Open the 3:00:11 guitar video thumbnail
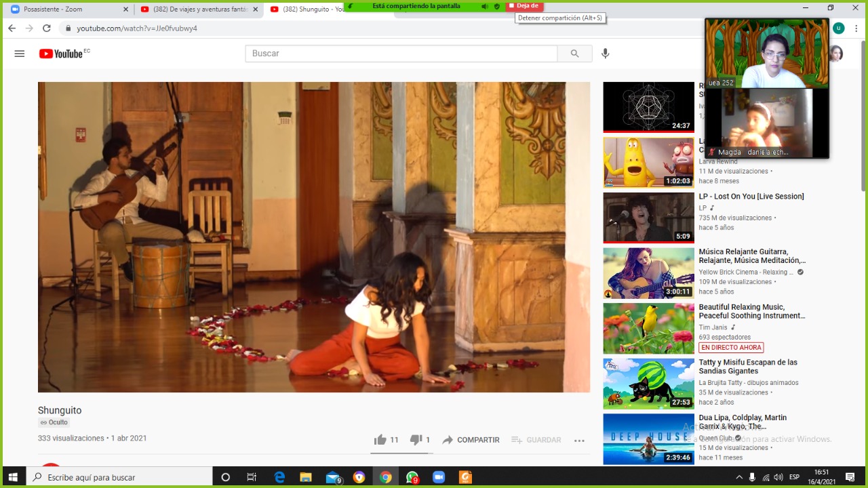The height and width of the screenshot is (488, 868). [x=649, y=273]
